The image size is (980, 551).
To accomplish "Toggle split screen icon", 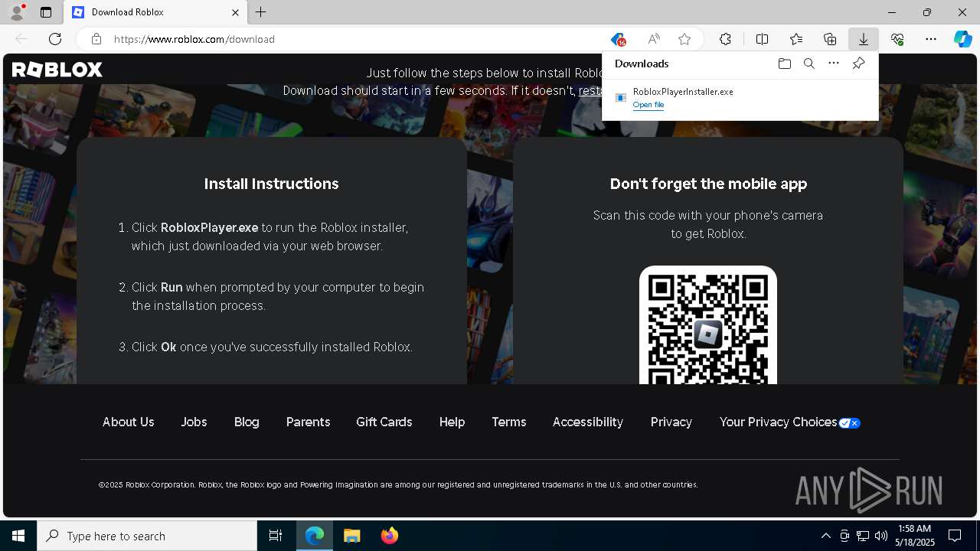I will click(762, 39).
